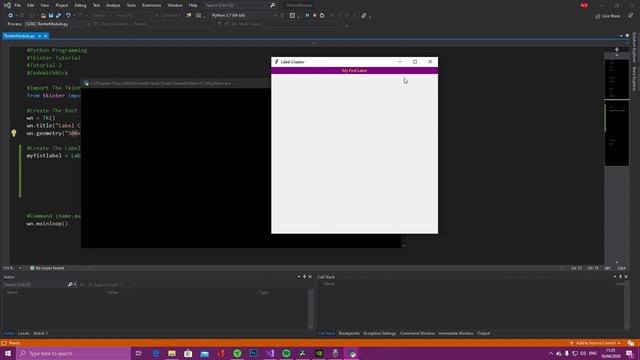The width and height of the screenshot is (640, 360).
Task: Switch to the Call Stack tab
Action: [327, 333]
